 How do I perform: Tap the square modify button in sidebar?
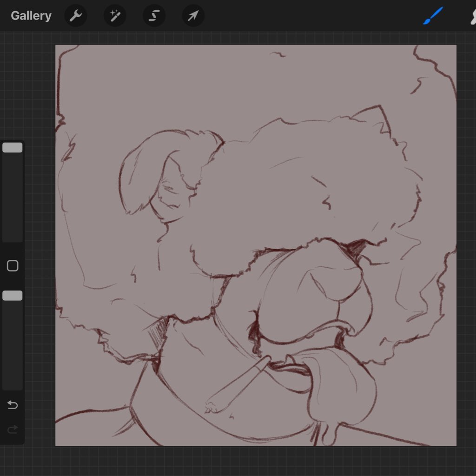(13, 265)
